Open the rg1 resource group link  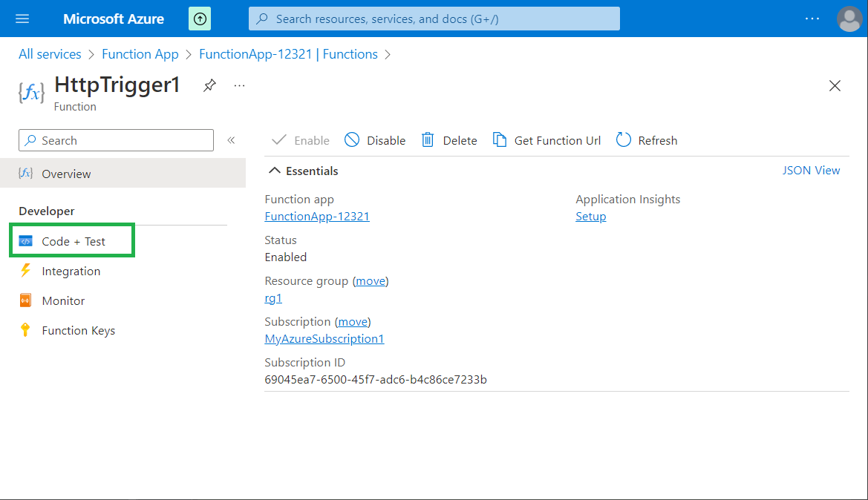[x=273, y=298]
